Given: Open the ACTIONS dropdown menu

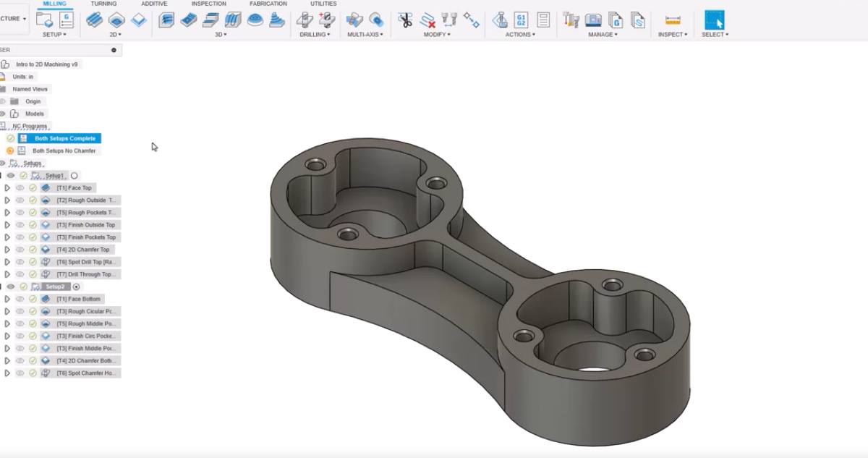Looking at the screenshot, I should tap(520, 35).
